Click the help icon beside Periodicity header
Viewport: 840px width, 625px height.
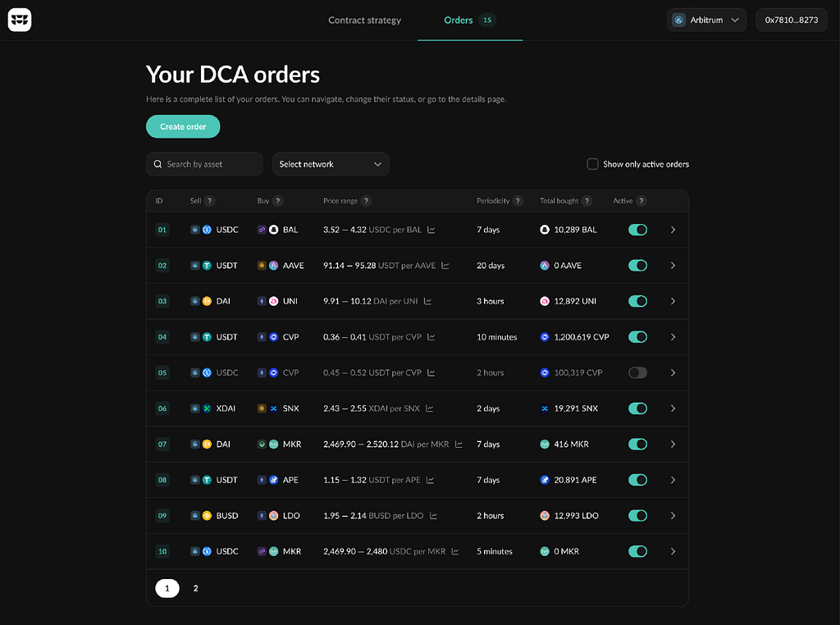click(518, 201)
